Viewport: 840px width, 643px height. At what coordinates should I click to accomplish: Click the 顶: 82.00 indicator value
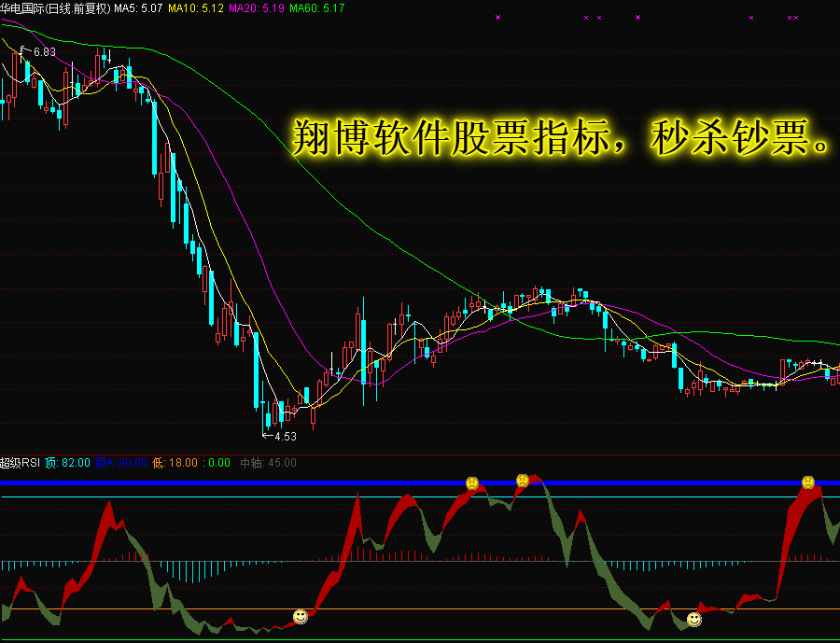(67, 463)
